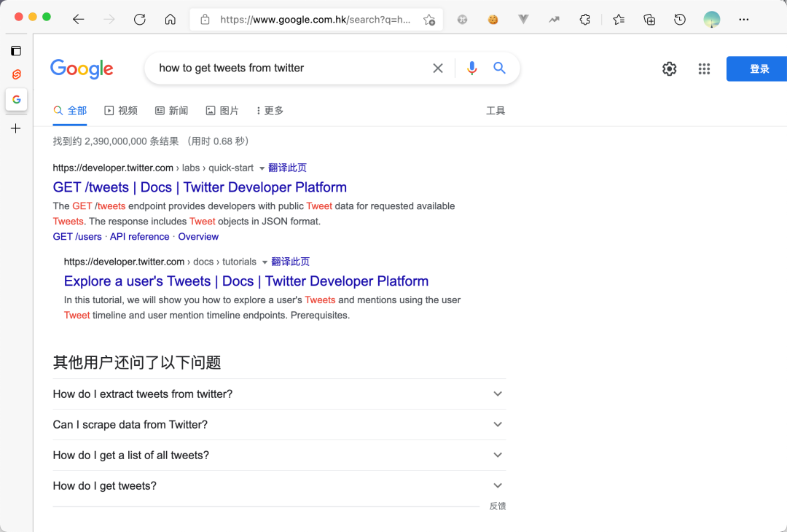The height and width of the screenshot is (532, 787).
Task: Open the Overview sitelink
Action: click(x=198, y=237)
